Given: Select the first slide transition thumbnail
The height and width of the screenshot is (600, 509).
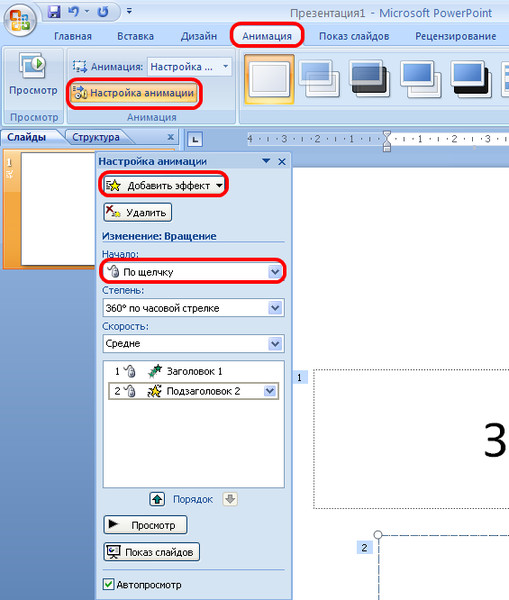Looking at the screenshot, I should coord(269,80).
